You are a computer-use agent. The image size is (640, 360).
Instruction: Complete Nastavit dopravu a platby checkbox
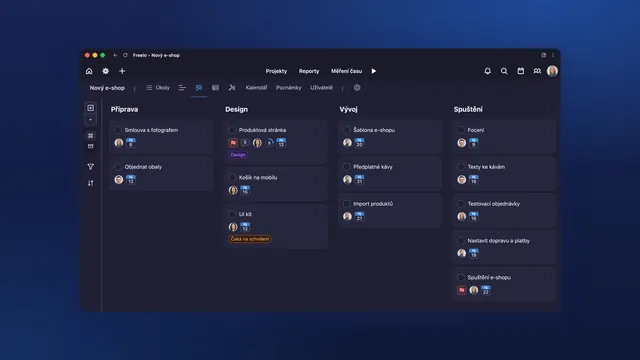point(461,241)
